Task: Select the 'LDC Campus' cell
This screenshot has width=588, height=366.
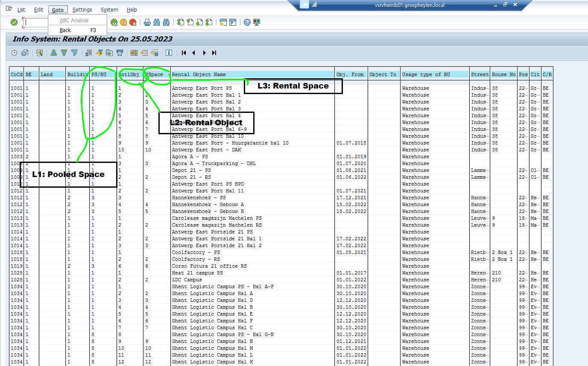Action: [x=252, y=280]
